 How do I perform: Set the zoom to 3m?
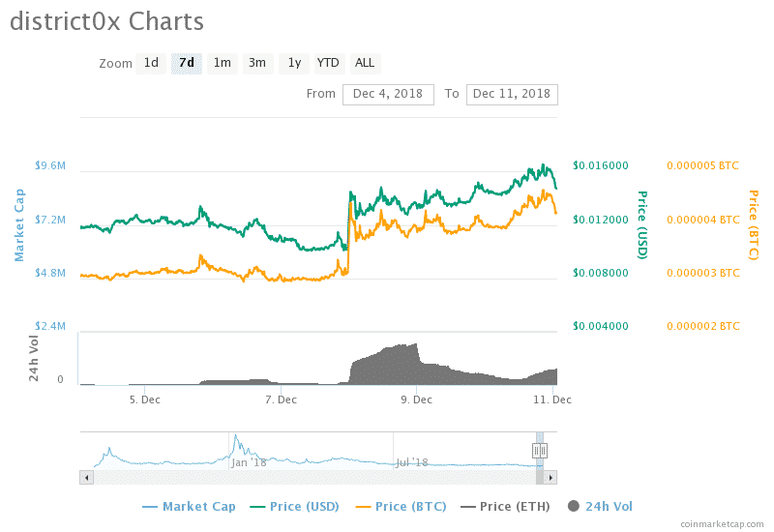point(257,64)
